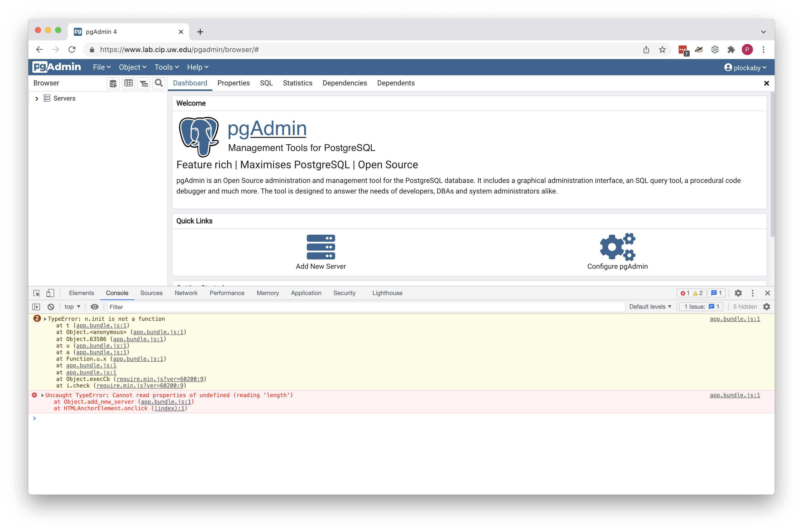This screenshot has width=803, height=532.
Task: Open a new browser tab with plus button
Action: point(200,32)
